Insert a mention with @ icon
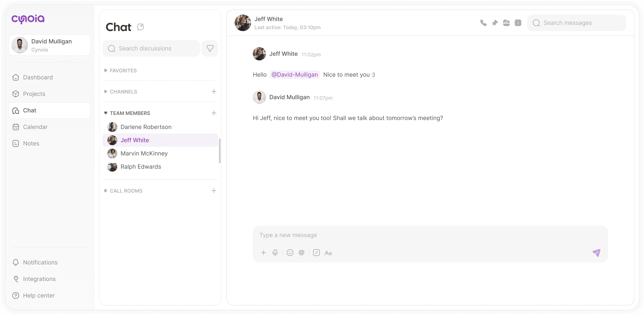The height and width of the screenshot is (315, 644). click(x=302, y=253)
